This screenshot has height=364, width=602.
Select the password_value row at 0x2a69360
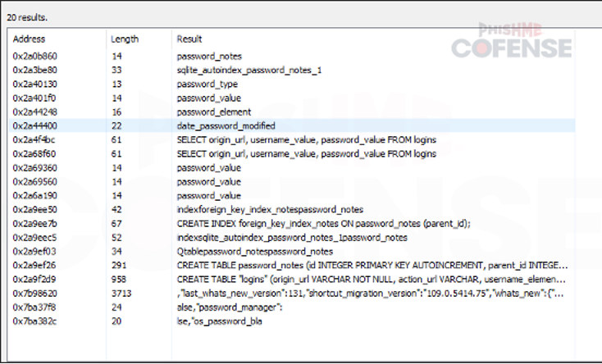click(x=209, y=168)
